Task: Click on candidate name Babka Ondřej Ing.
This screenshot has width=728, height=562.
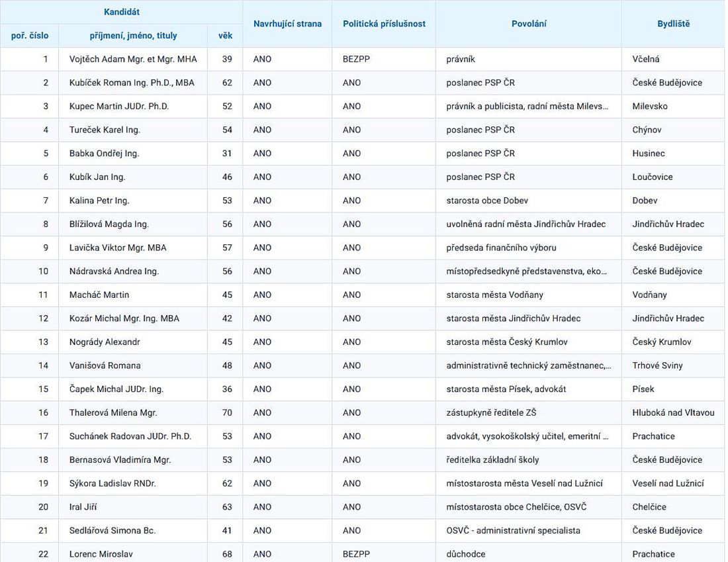Action: [x=104, y=154]
